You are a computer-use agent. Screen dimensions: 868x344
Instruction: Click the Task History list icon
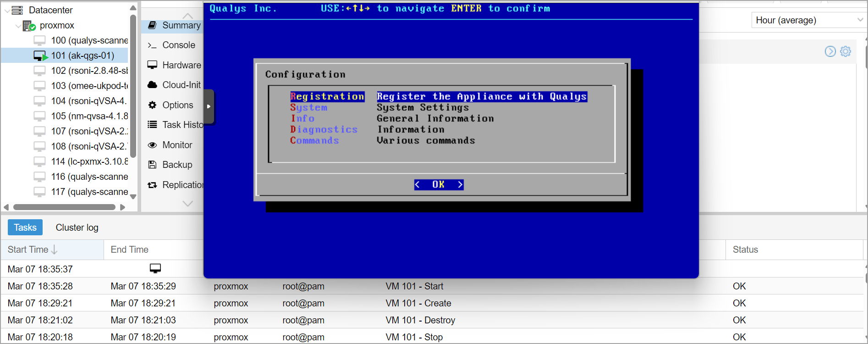[x=152, y=125]
